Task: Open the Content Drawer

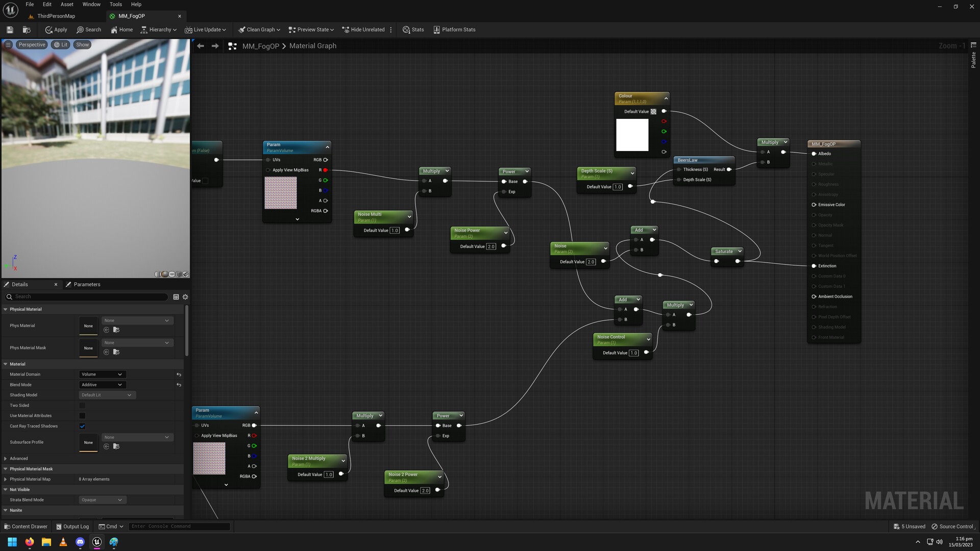Action: click(x=26, y=526)
